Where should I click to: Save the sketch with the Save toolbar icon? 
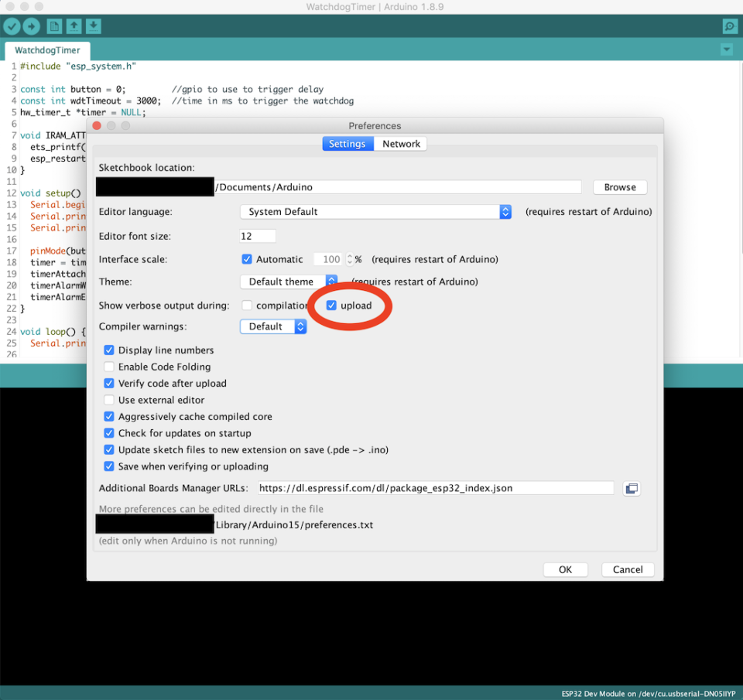pyautogui.click(x=93, y=26)
